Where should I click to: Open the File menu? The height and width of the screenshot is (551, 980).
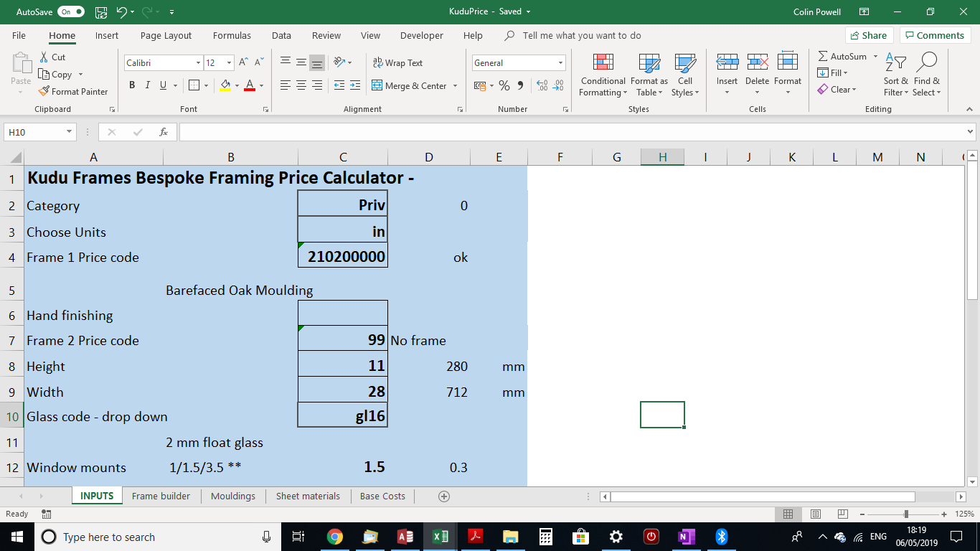[19, 35]
